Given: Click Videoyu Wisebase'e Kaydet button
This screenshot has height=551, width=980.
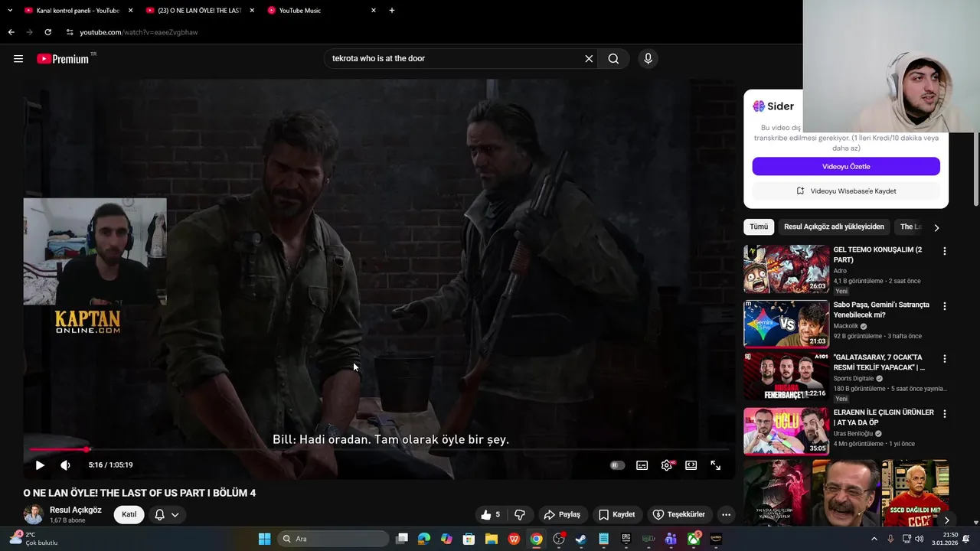Looking at the screenshot, I should pyautogui.click(x=846, y=191).
